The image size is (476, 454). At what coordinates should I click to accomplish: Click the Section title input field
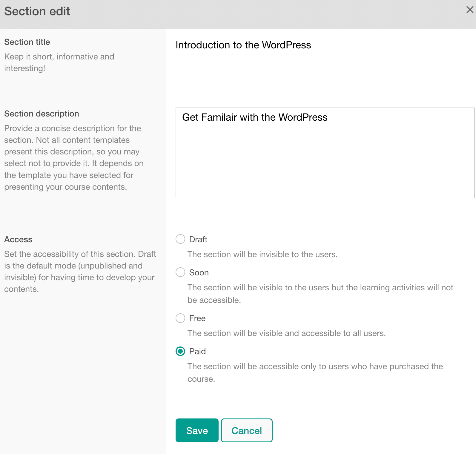(x=323, y=45)
